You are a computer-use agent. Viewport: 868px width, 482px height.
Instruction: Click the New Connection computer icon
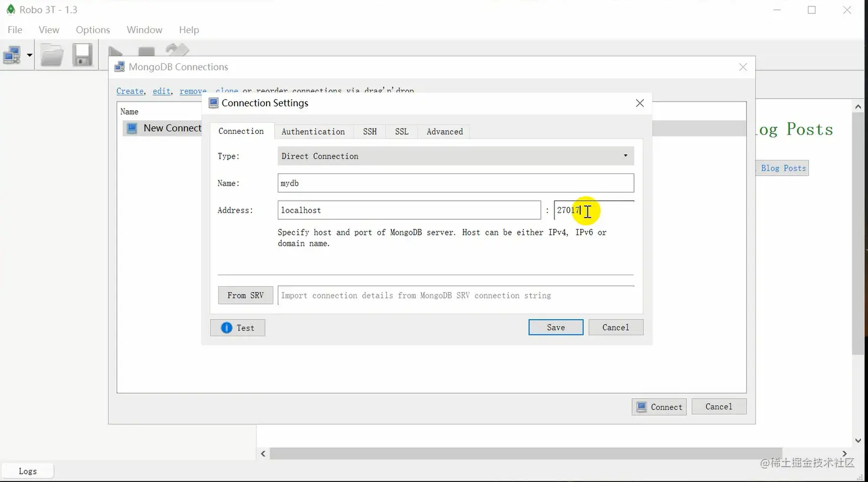[132, 128]
